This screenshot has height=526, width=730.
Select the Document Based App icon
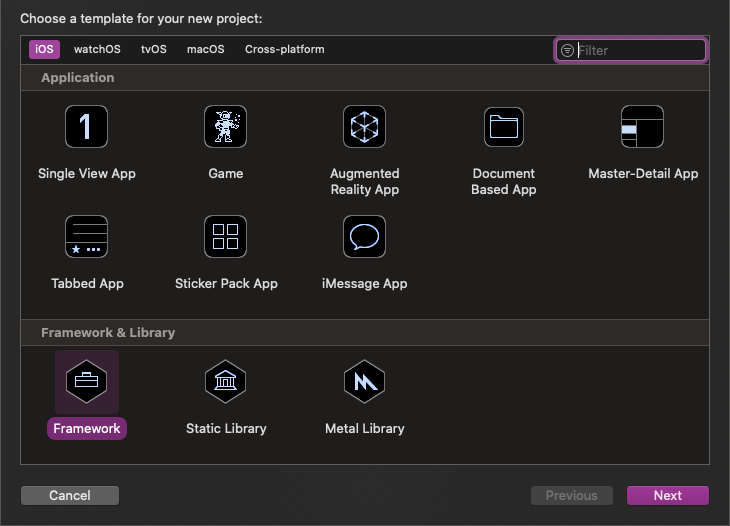coord(504,127)
